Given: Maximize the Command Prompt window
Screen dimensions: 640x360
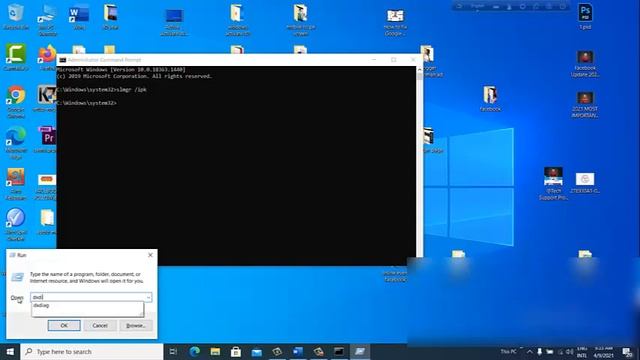Looking at the screenshot, I should (x=394, y=60).
